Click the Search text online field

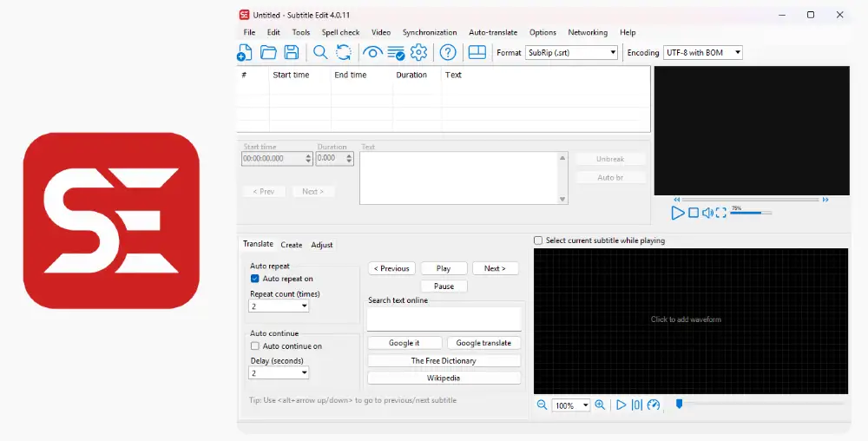point(444,319)
